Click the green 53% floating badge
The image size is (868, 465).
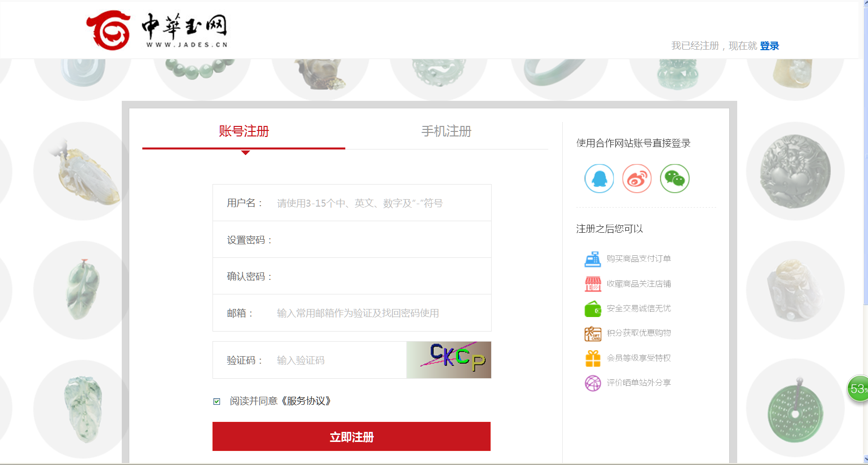tap(857, 389)
